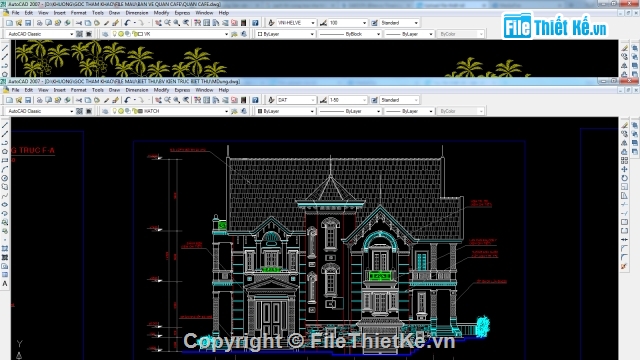Select Polygon tool in villa window draw toolbar

coord(5,152)
